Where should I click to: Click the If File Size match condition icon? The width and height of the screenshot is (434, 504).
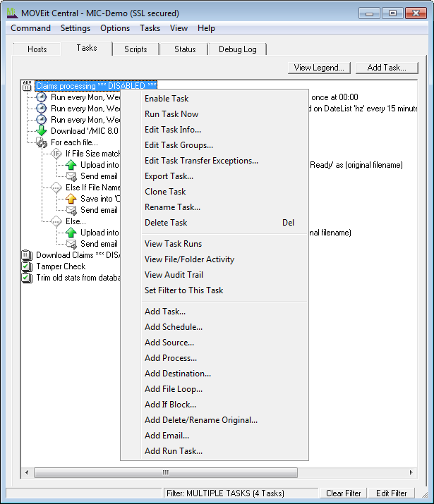click(56, 154)
